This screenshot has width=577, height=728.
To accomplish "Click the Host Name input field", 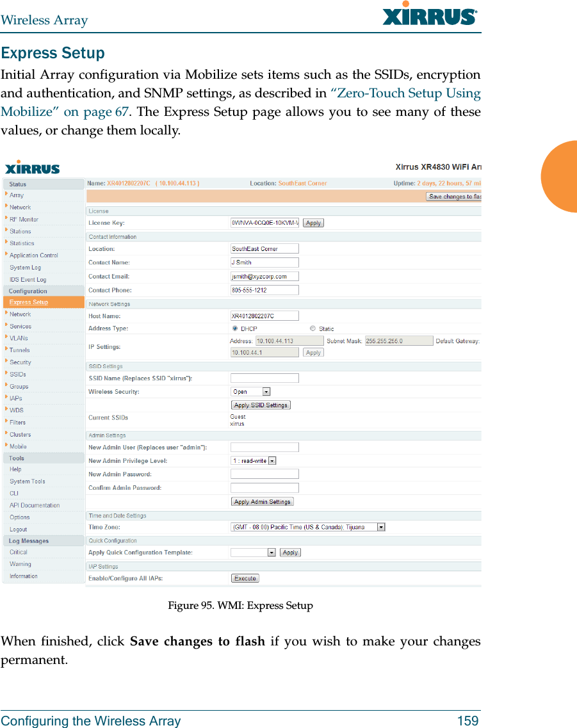I will pyautogui.click(x=264, y=315).
